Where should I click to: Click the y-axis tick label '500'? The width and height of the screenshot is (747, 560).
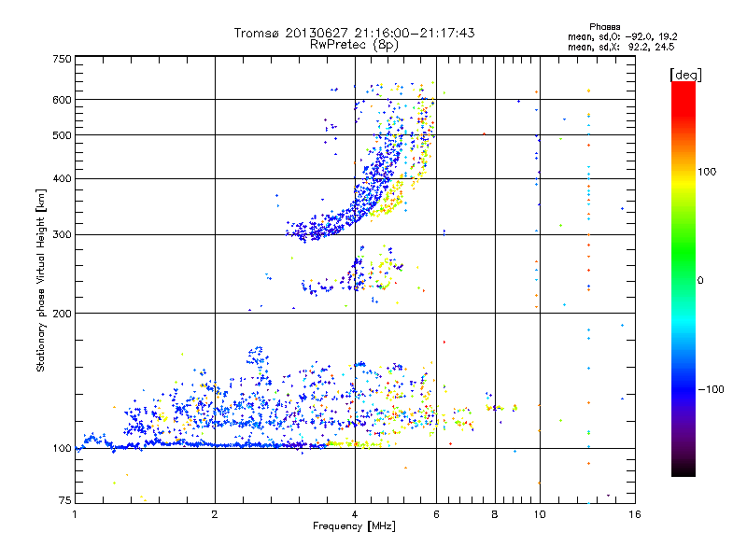[x=62, y=135]
